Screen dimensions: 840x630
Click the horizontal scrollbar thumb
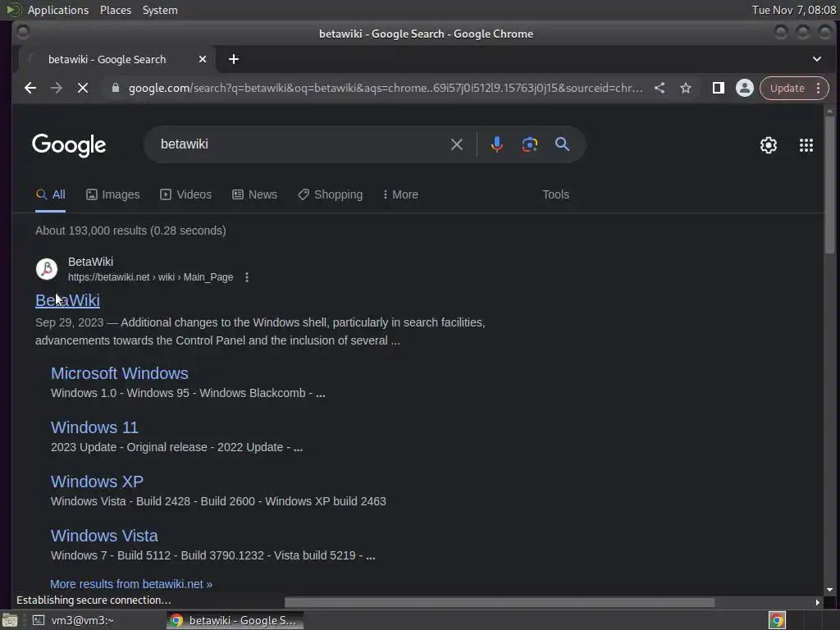[x=500, y=602]
